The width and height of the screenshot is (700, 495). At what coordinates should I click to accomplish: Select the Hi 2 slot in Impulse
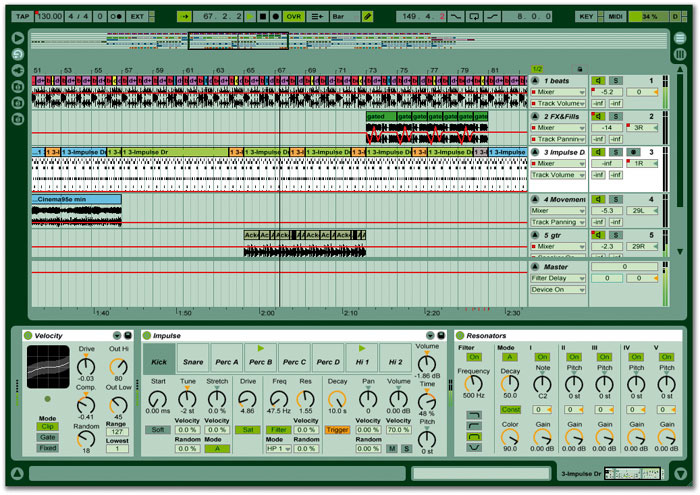[396, 362]
